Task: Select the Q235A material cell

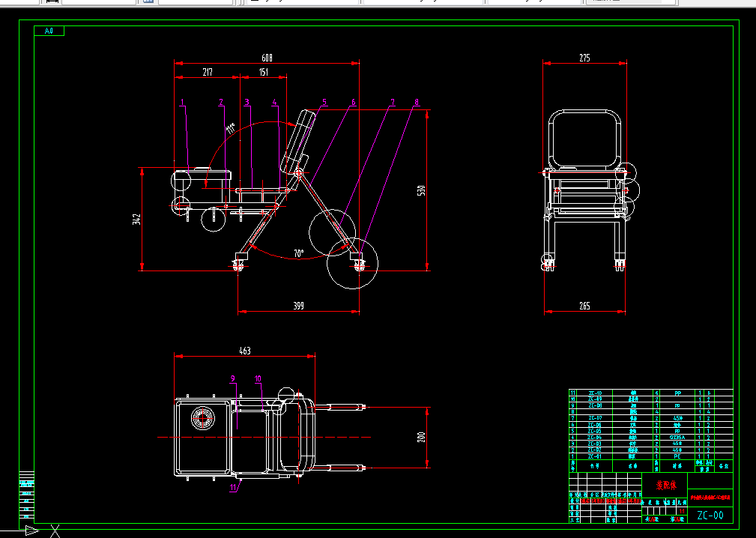Action: point(677,438)
